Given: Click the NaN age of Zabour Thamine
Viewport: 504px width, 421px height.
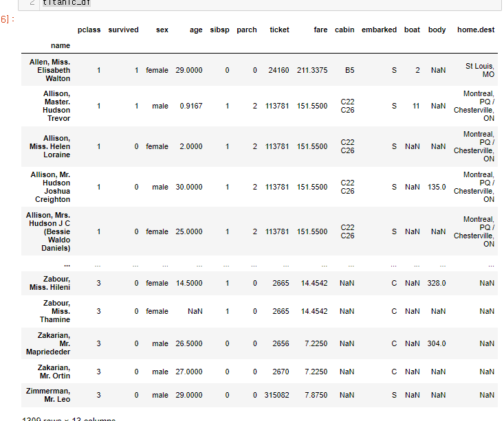Looking at the screenshot, I should (195, 311).
